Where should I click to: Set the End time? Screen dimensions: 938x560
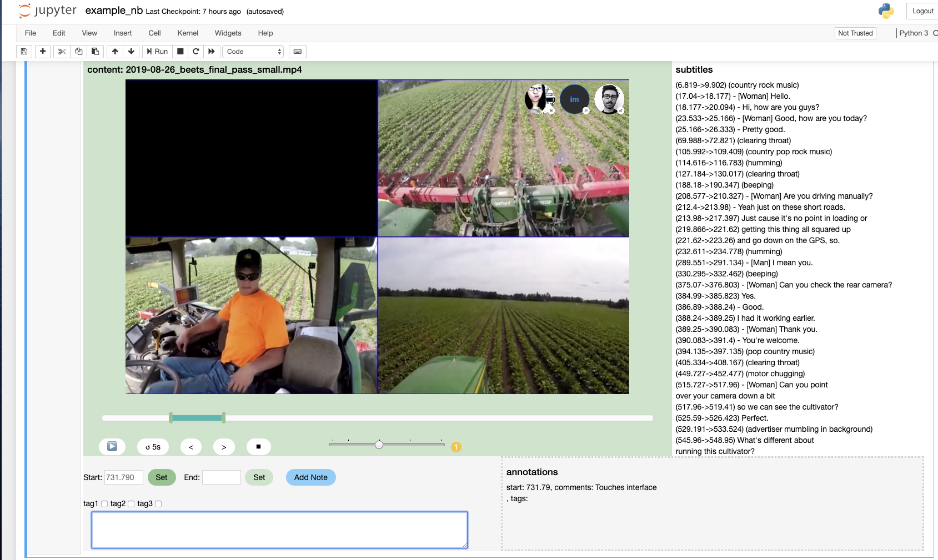[x=259, y=477]
